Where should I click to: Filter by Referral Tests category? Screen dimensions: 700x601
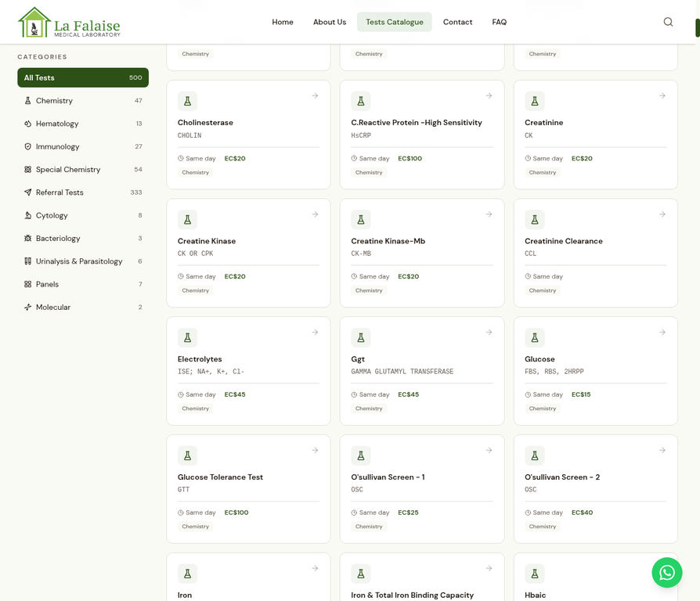click(x=60, y=193)
